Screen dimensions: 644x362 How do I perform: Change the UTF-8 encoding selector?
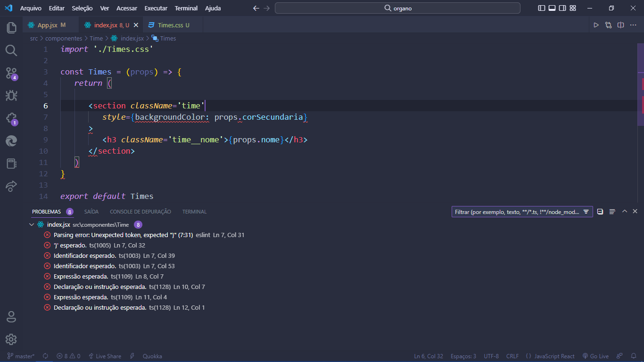click(491, 356)
